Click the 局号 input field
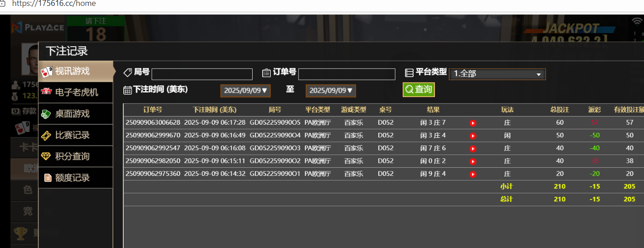The height and width of the screenshot is (248, 644). (x=202, y=74)
